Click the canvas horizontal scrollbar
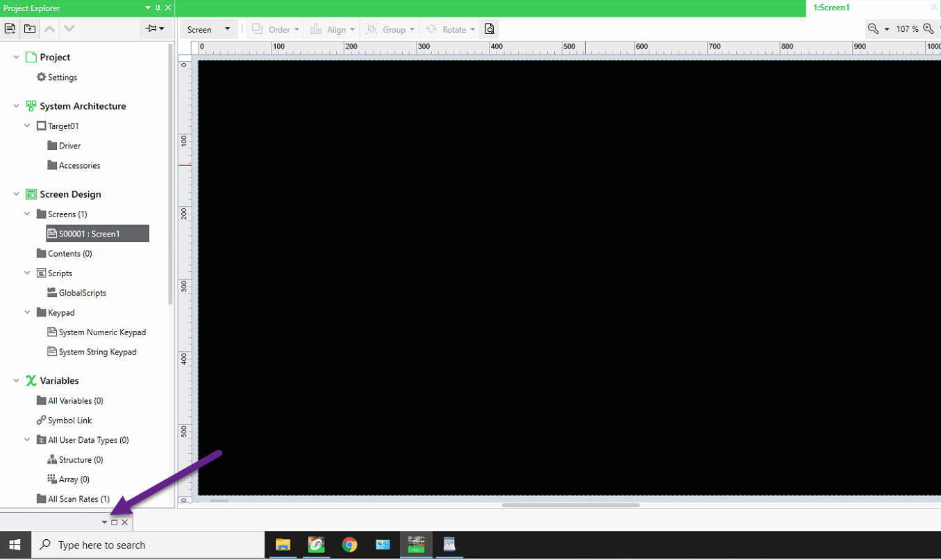 coord(570,505)
